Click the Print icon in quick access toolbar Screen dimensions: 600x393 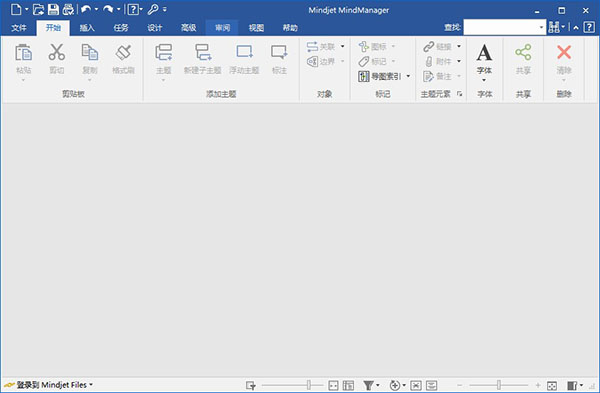[68, 9]
